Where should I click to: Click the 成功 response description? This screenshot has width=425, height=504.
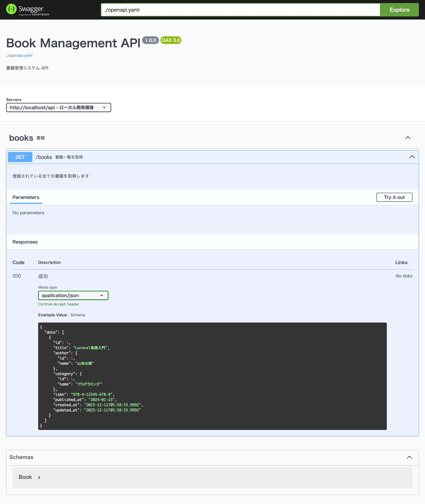point(43,276)
